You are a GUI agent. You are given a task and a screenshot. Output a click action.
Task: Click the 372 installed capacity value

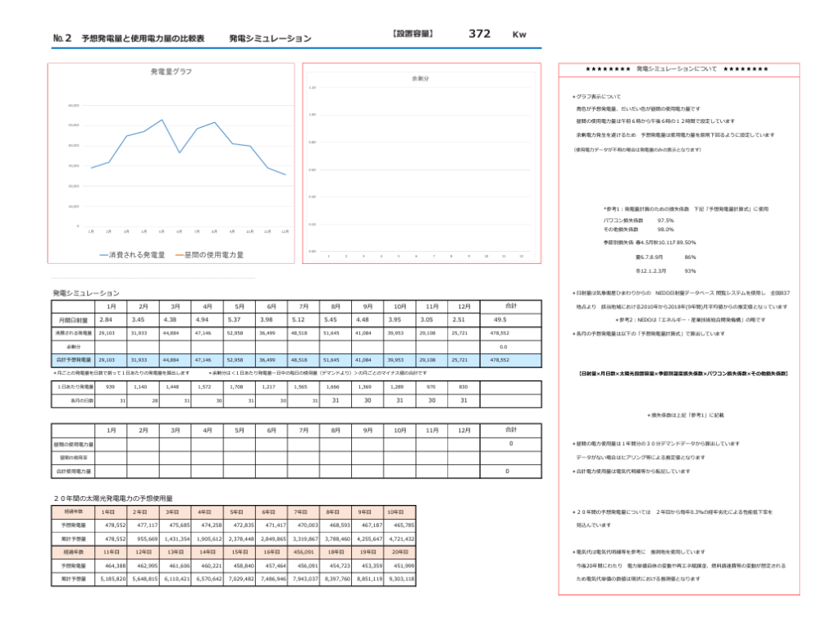coord(479,34)
